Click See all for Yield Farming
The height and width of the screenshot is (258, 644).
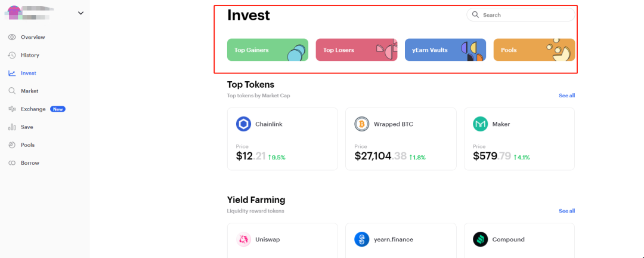pyautogui.click(x=566, y=211)
